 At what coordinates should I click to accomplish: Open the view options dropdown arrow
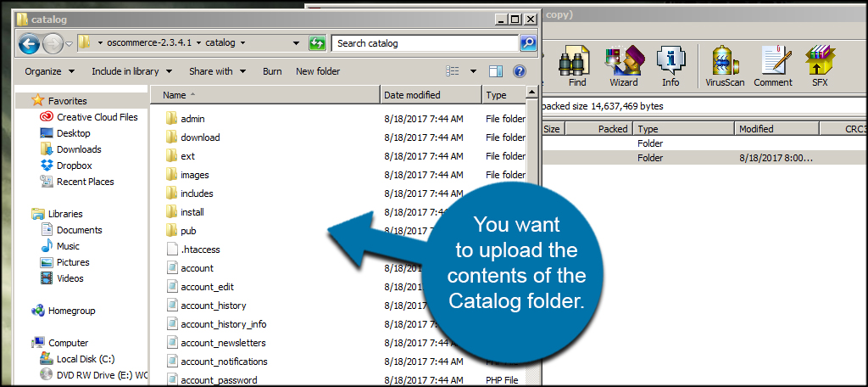coord(473,71)
